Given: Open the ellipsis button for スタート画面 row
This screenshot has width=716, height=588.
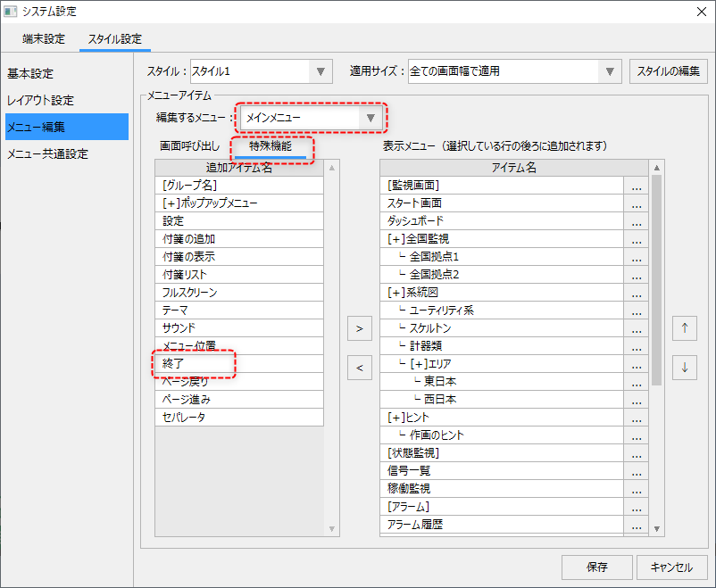Looking at the screenshot, I should [x=636, y=203].
